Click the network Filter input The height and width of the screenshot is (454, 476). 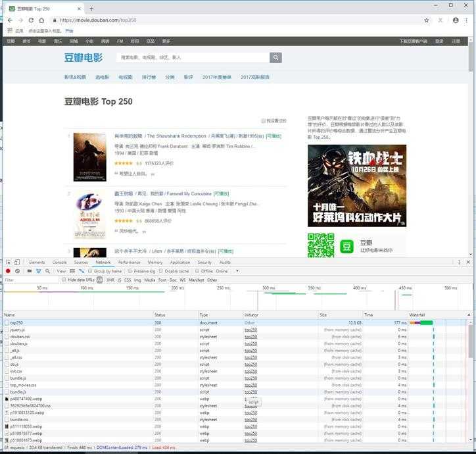pyautogui.click(x=31, y=280)
